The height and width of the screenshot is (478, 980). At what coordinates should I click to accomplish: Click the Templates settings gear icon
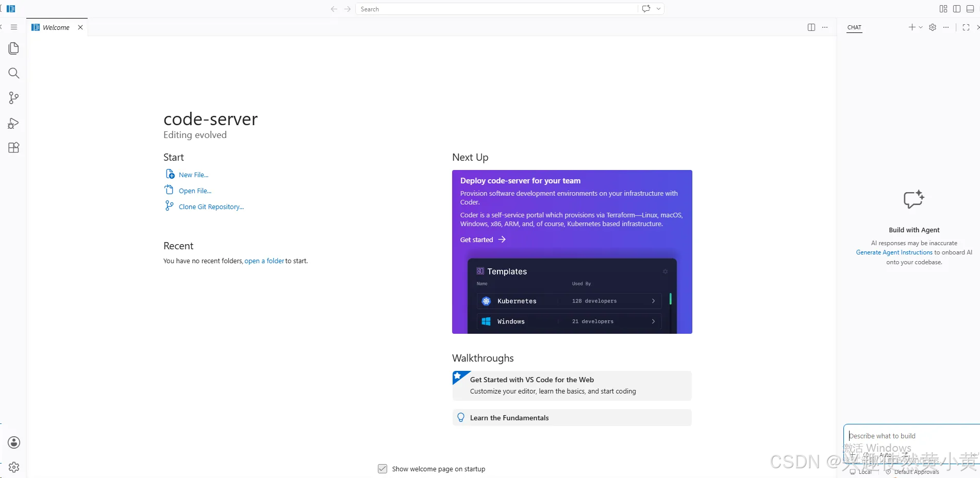tap(665, 271)
